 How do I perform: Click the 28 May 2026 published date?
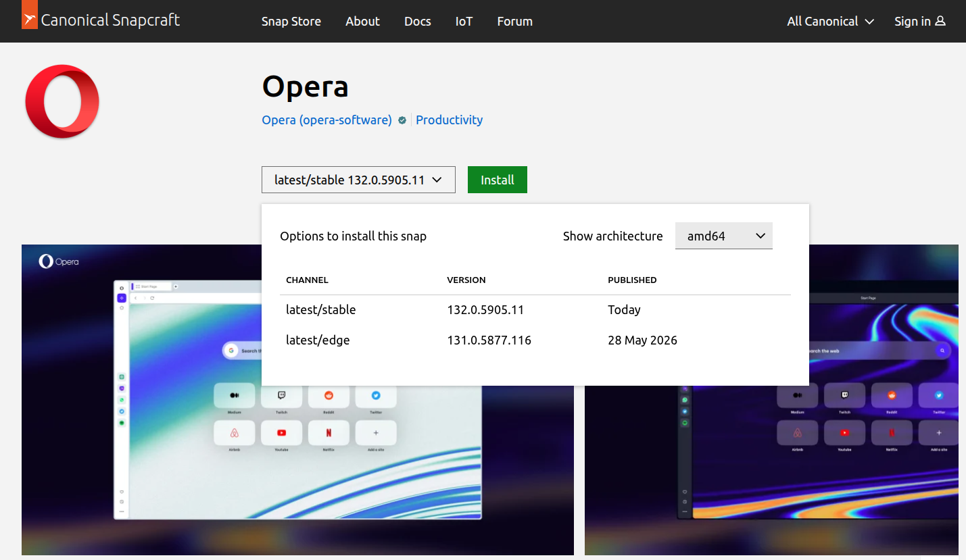642,340
